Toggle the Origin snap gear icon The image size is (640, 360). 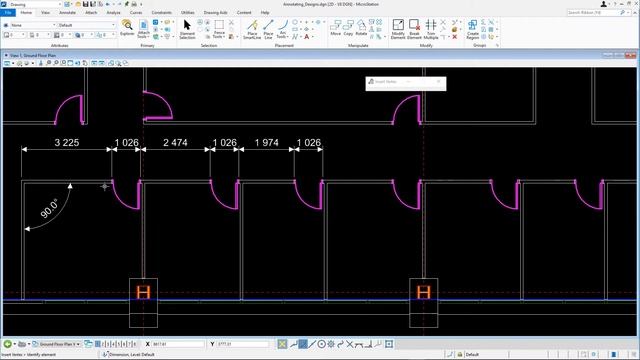[x=331, y=344]
